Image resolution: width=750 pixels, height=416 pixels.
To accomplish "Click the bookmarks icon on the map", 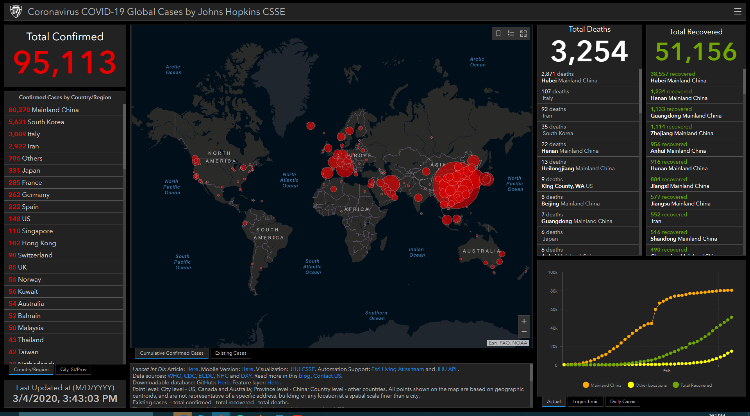I will coord(500,34).
